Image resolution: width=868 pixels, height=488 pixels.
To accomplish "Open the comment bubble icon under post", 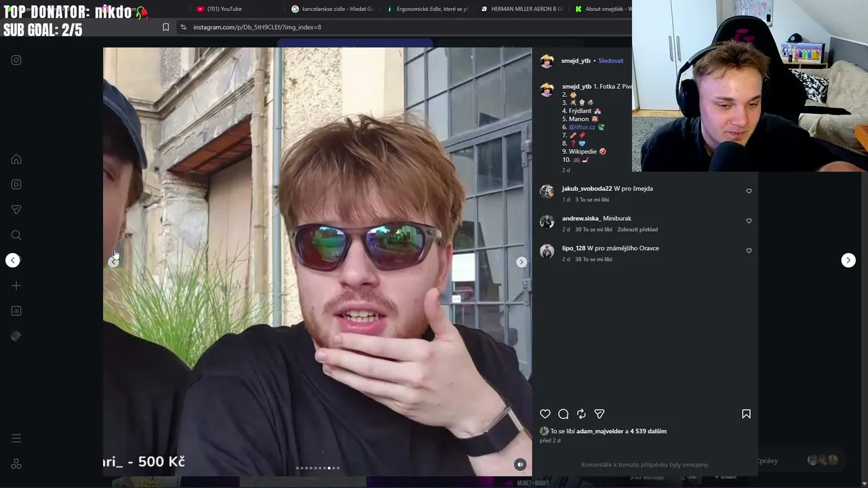I will point(564,414).
